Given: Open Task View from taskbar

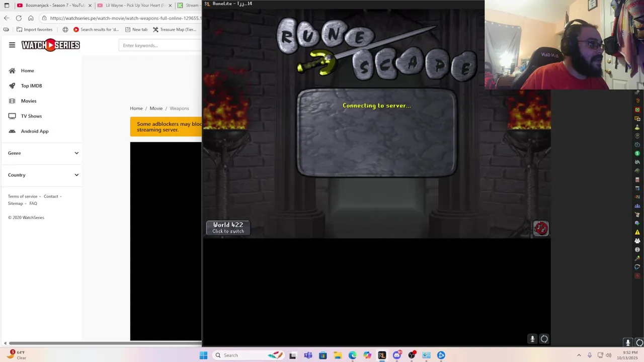Looking at the screenshot, I should pyautogui.click(x=292, y=355).
